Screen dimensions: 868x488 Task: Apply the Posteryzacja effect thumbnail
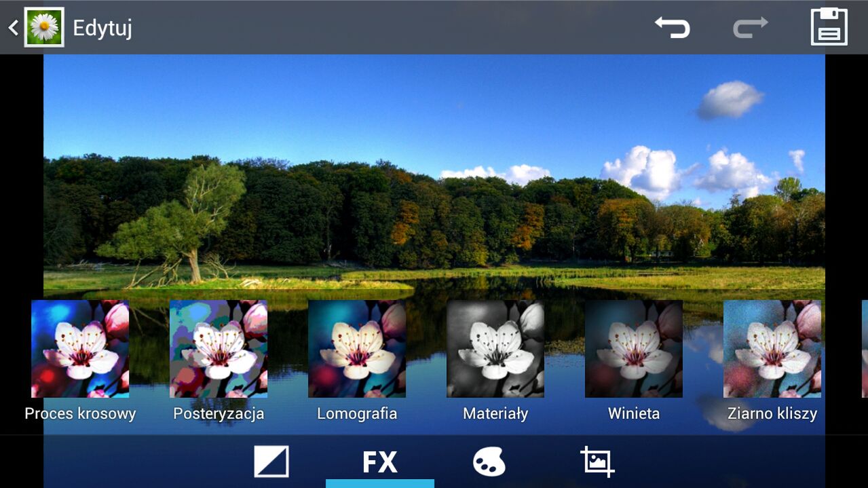[x=219, y=349]
